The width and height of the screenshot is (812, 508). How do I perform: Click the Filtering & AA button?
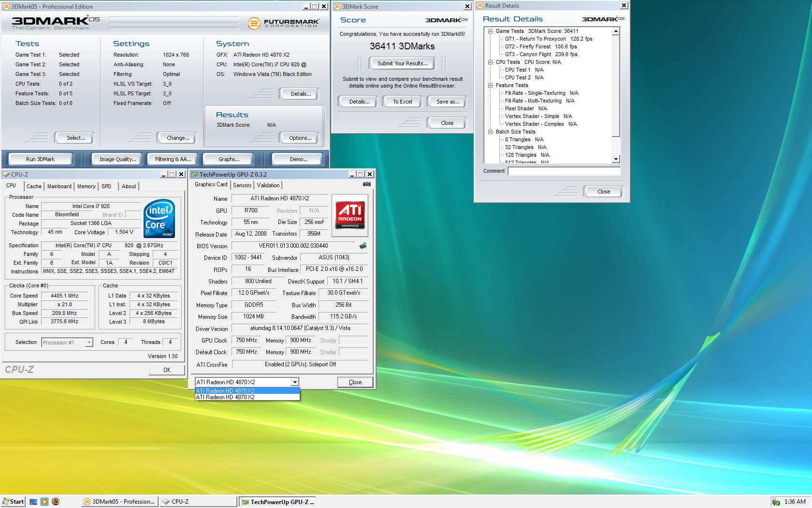[x=173, y=159]
